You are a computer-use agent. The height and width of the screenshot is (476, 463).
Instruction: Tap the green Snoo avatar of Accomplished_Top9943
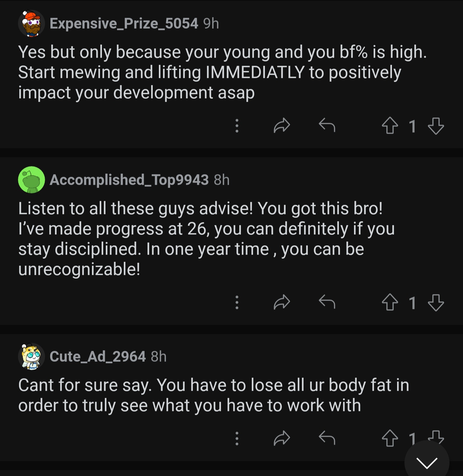tap(31, 180)
